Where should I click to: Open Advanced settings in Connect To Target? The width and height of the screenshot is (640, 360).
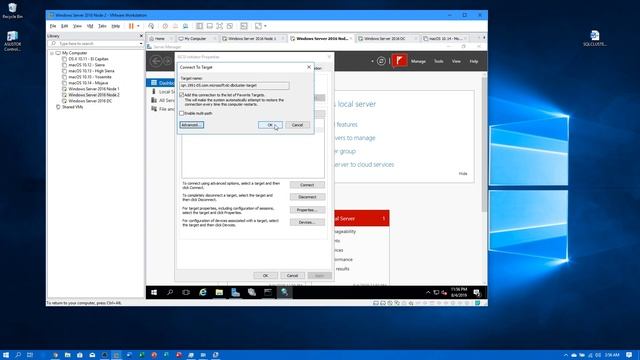(191, 125)
